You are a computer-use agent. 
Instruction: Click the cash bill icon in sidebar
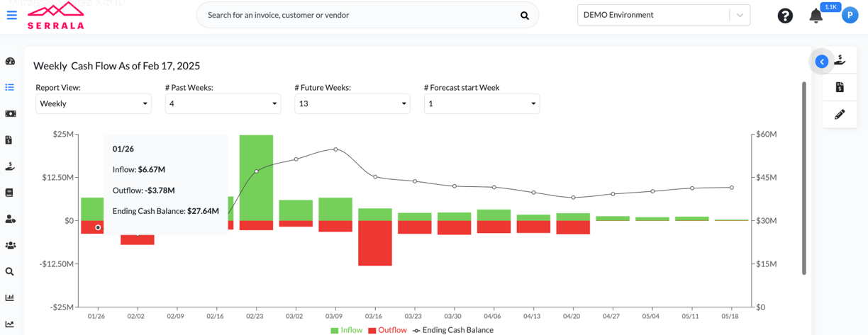(10, 113)
